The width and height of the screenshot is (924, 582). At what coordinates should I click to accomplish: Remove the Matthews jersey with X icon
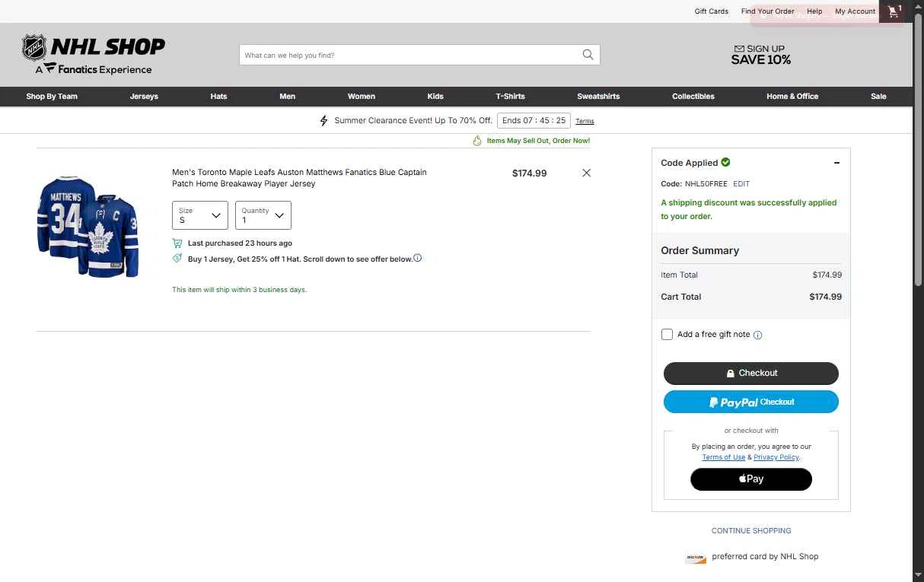(586, 173)
